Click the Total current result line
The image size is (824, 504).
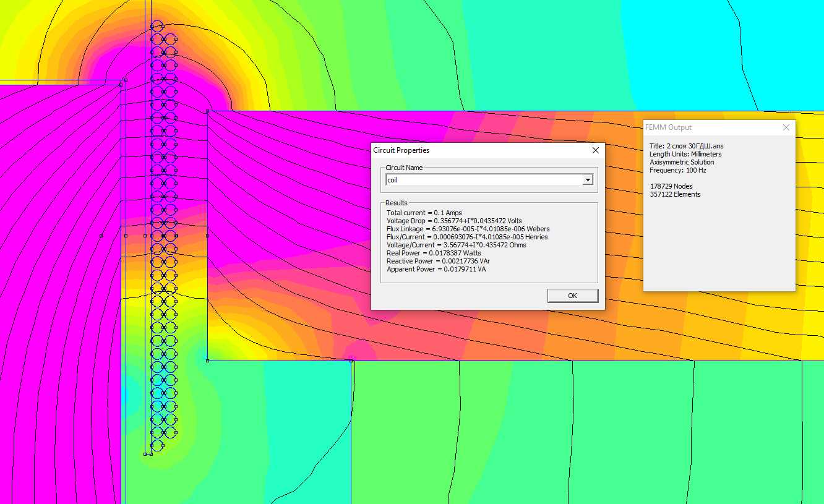[424, 213]
